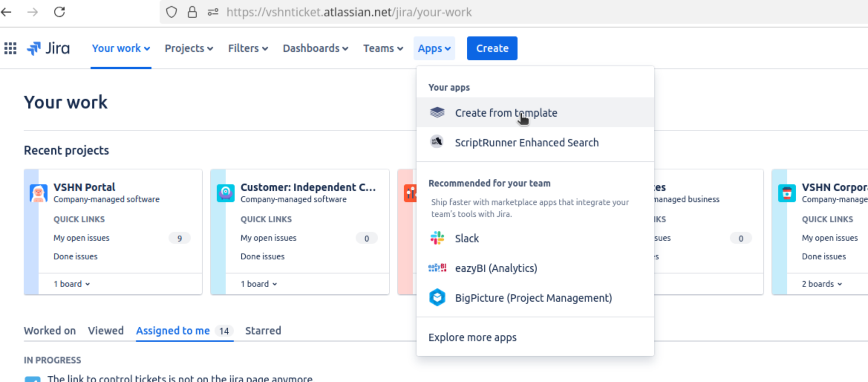The width and height of the screenshot is (868, 382).
Task: Switch to the Starred tab
Action: pos(263,330)
